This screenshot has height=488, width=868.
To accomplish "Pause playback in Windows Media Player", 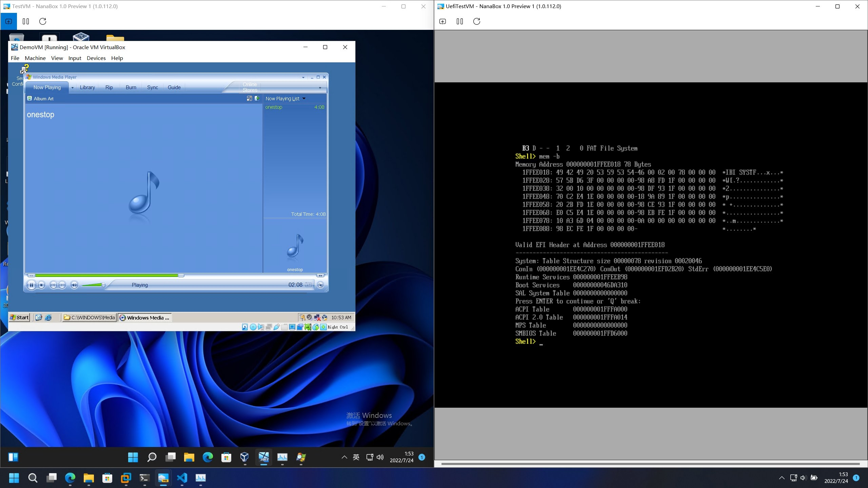I will [x=31, y=285].
